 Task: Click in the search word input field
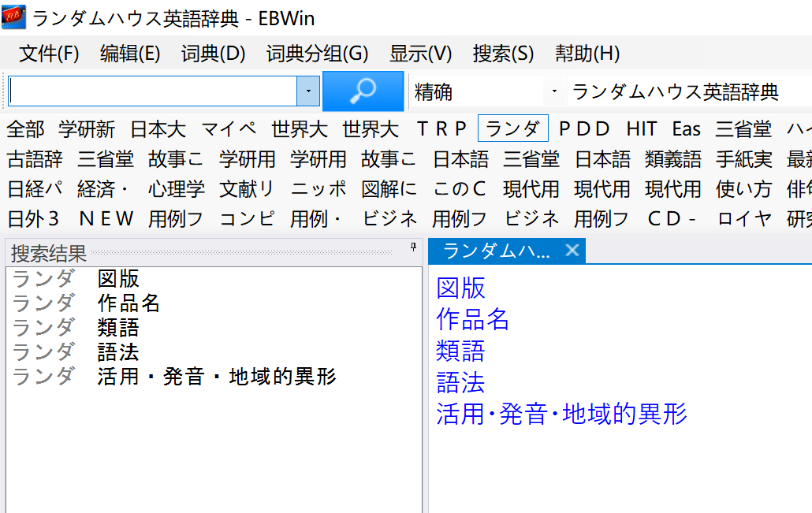[x=153, y=91]
